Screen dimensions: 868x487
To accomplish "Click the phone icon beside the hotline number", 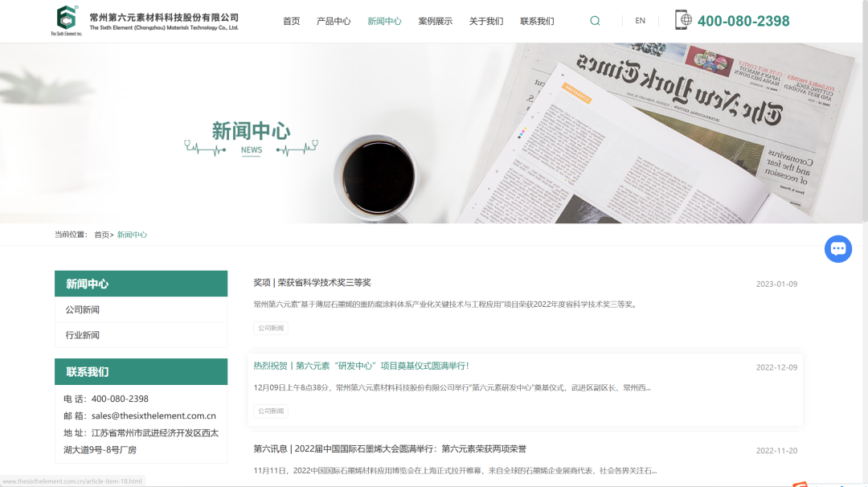I will [x=685, y=18].
